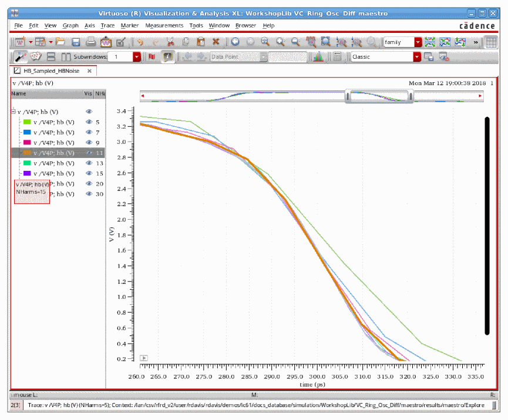The image size is (508, 420).
Task: Toggle visibility of the NHarms 9 trace
Action: point(89,142)
